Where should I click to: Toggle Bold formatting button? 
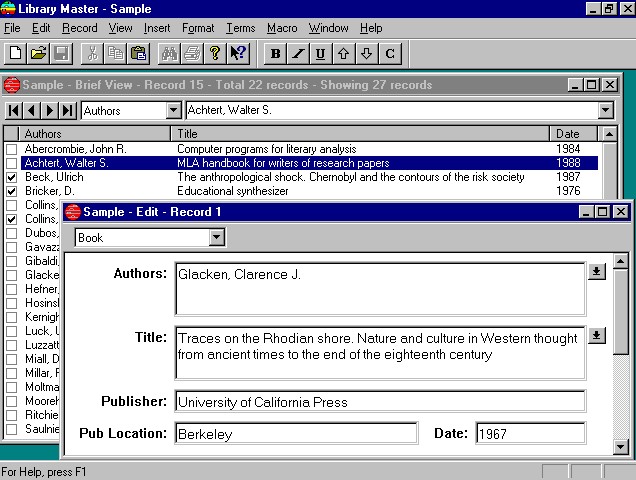point(275,54)
